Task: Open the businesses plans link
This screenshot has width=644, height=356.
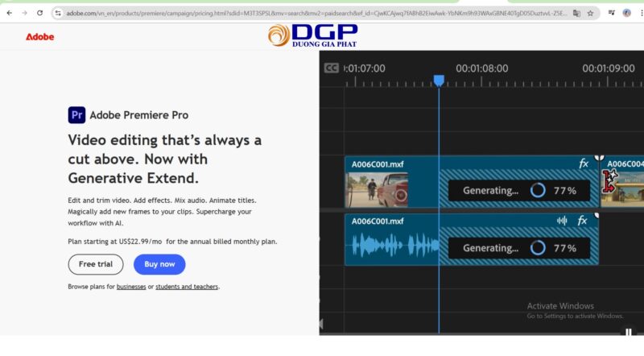Action: [131, 287]
